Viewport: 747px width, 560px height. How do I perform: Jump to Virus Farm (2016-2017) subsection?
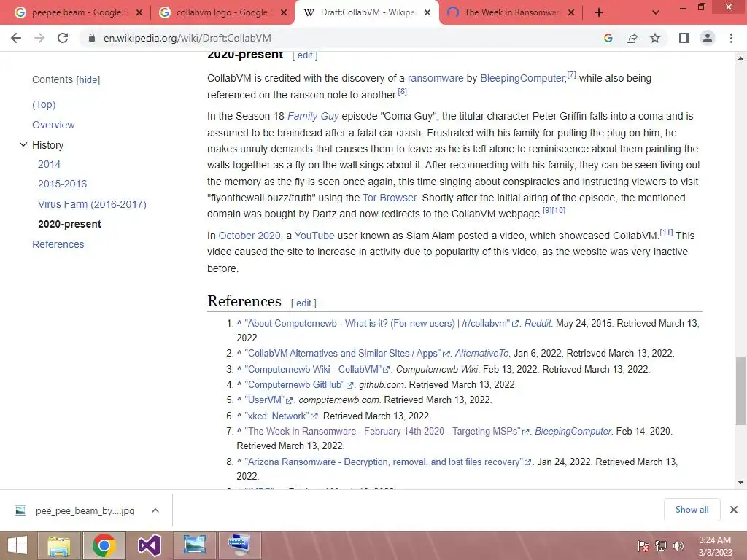coord(92,204)
